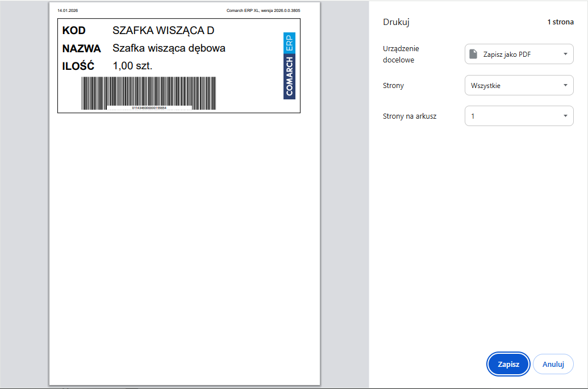Click the '1,00 szt.' quantity text

point(132,66)
